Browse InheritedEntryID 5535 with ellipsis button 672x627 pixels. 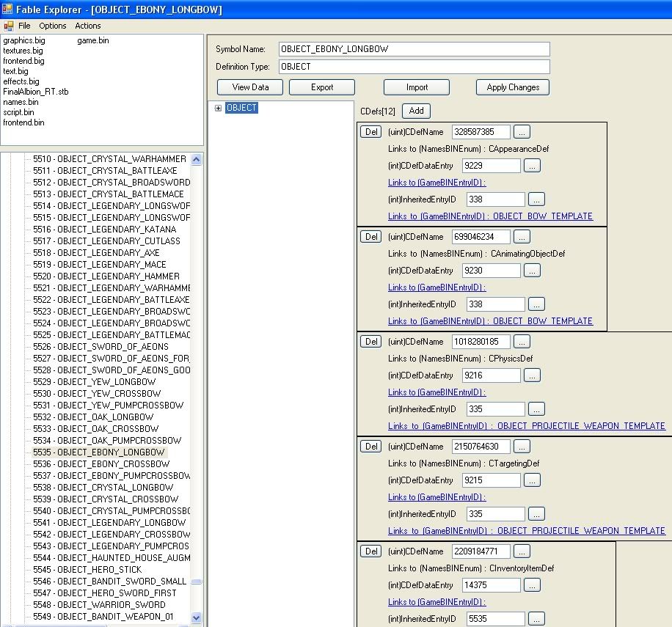[536, 619]
